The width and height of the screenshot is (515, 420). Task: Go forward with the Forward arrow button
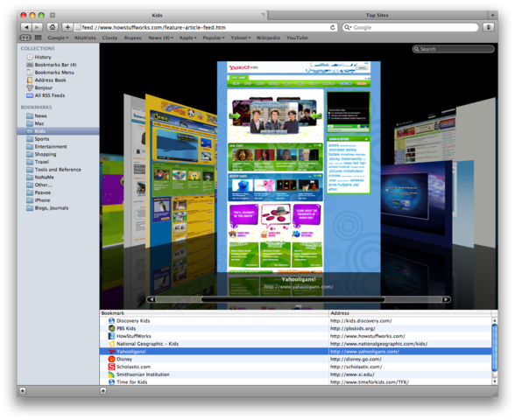[x=37, y=27]
